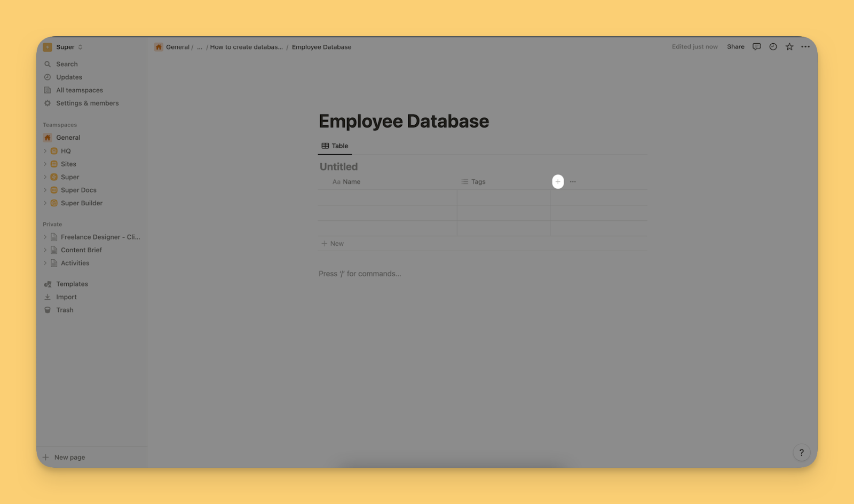
Task: Open the collapsed breadcrumb ellipsis
Action: point(200,47)
